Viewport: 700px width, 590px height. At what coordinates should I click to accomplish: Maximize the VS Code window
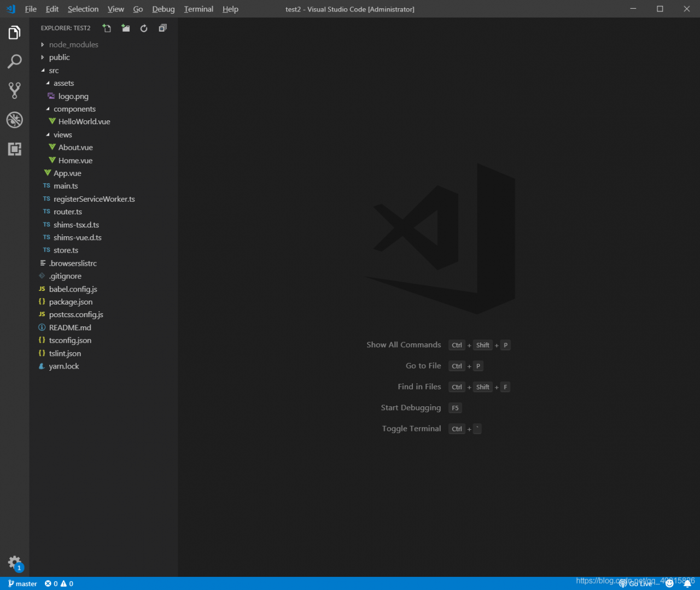click(x=660, y=9)
